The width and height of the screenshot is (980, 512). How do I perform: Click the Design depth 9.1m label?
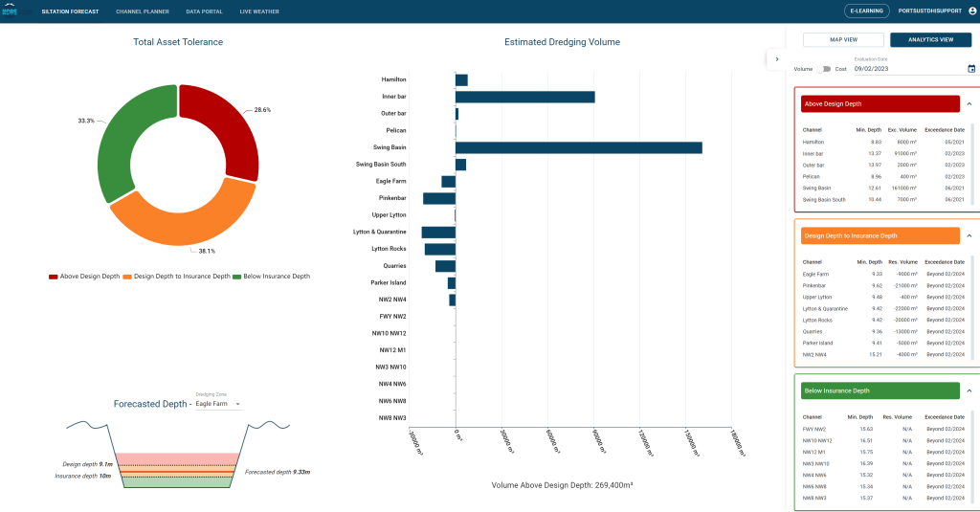[x=87, y=464]
